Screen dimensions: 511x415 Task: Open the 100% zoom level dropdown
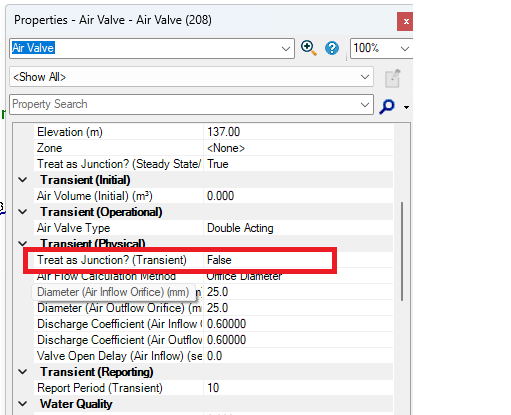point(405,49)
